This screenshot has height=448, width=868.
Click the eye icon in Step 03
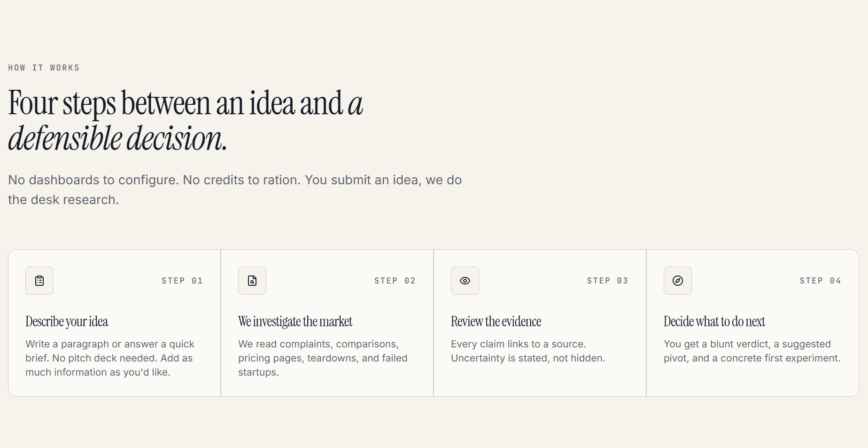click(465, 281)
